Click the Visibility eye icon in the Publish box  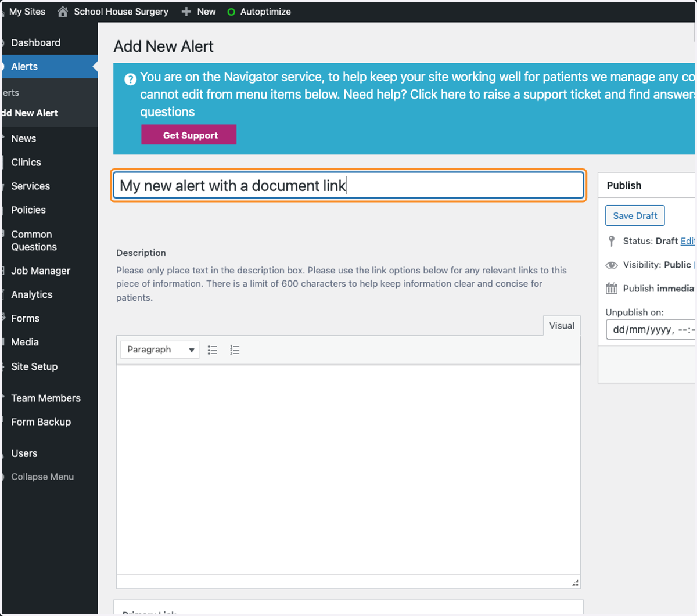coord(612,265)
